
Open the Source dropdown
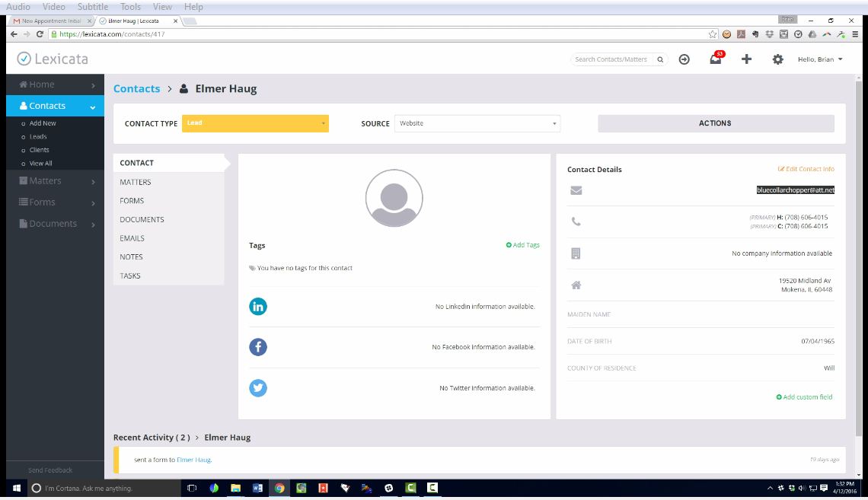477,123
